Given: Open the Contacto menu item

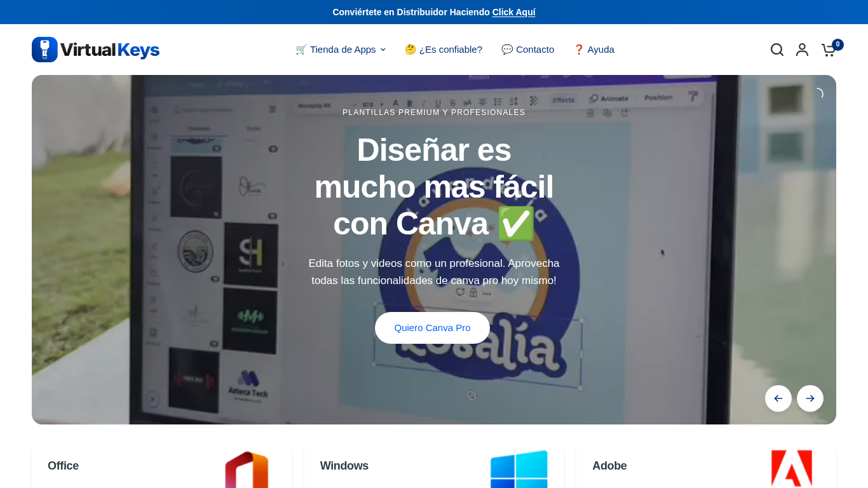Looking at the screenshot, I should pos(527,50).
